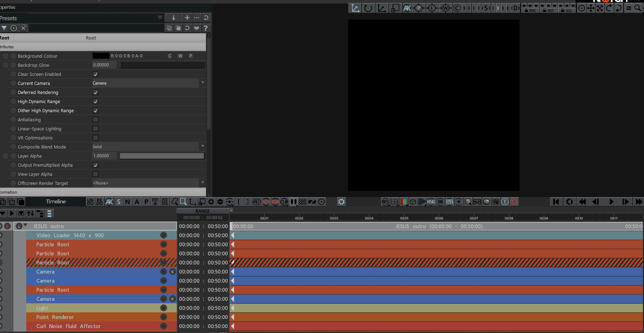644x333 pixels.
Task: Enable Linear-Space Lighting checkbox
Action: [x=95, y=129]
